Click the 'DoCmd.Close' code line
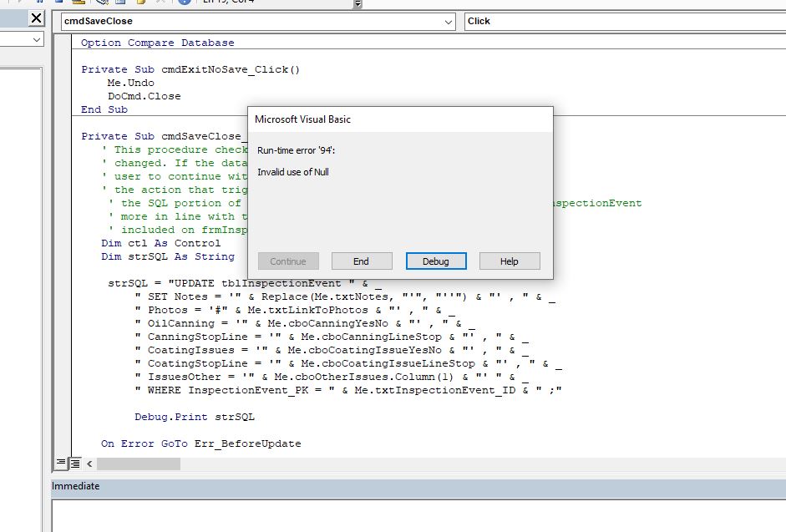786x532 pixels. click(145, 96)
